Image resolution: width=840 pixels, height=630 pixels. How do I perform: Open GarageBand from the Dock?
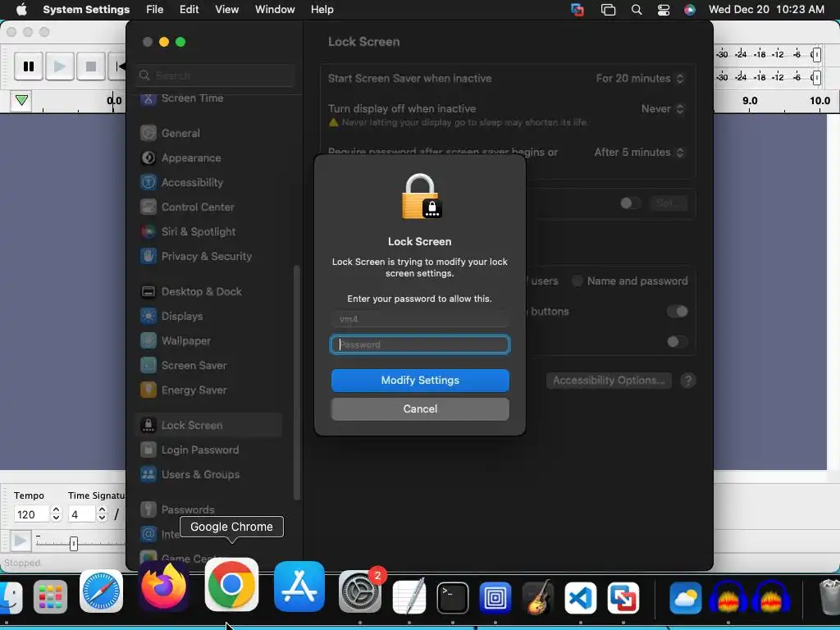[538, 598]
